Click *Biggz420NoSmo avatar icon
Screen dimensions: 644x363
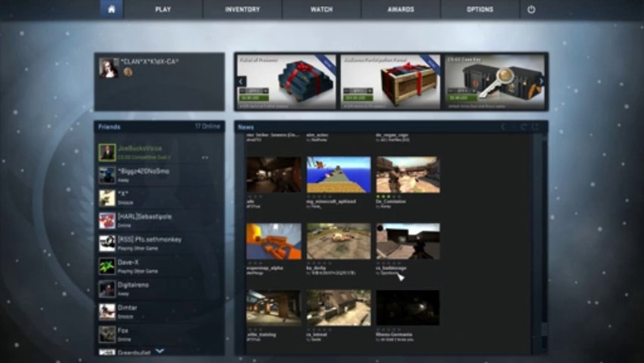[x=107, y=175]
